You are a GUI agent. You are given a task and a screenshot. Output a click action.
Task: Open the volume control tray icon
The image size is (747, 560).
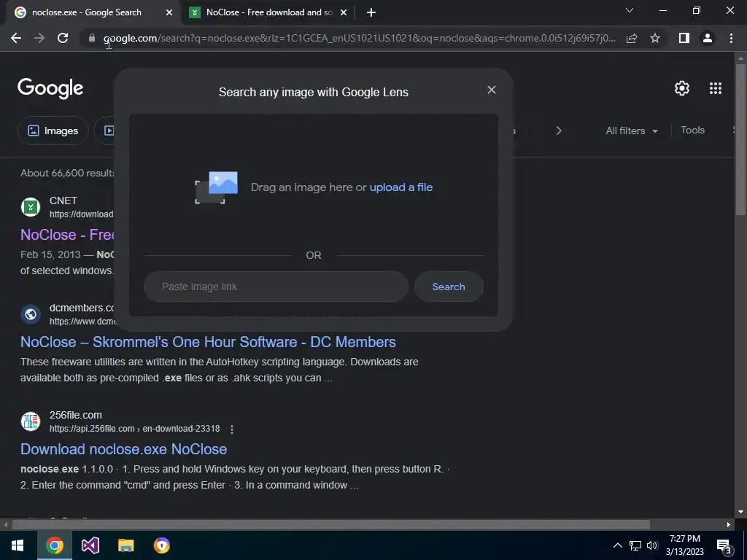[x=652, y=545]
